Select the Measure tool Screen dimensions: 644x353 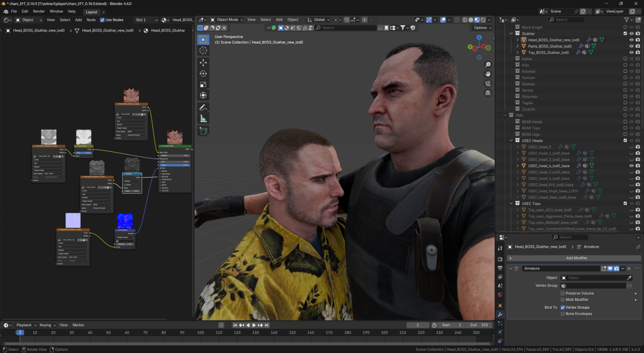[203, 119]
